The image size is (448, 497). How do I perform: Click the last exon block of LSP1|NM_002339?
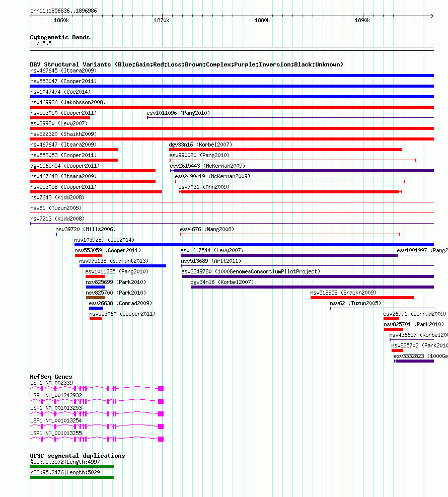[x=161, y=389]
